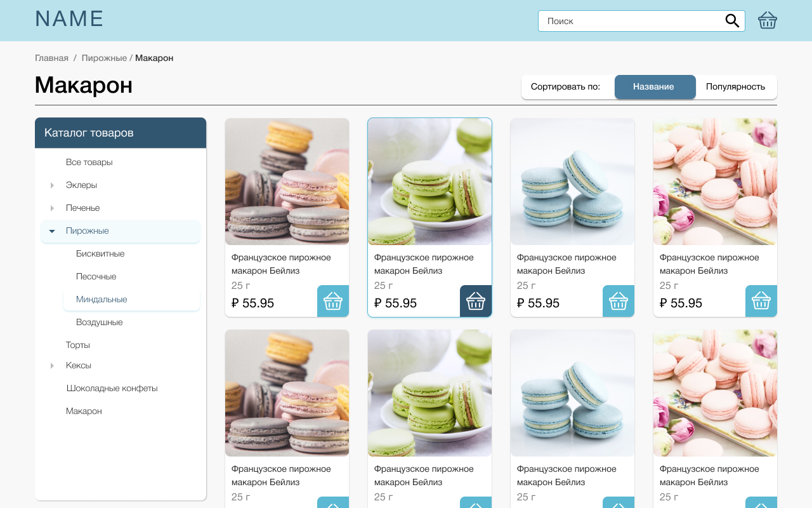The image size is (812, 508).
Task: Open top-row pink macaron photo
Action: 715,182
